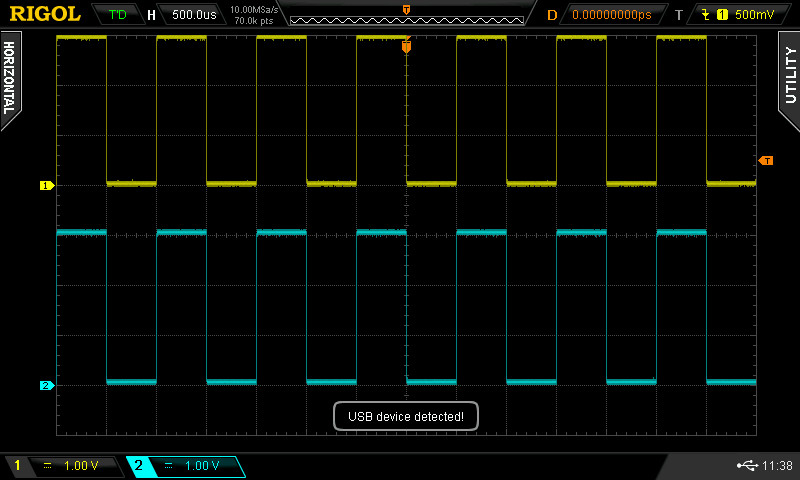The width and height of the screenshot is (800, 480).
Task: Click the RIGOL logo
Action: (x=45, y=14)
